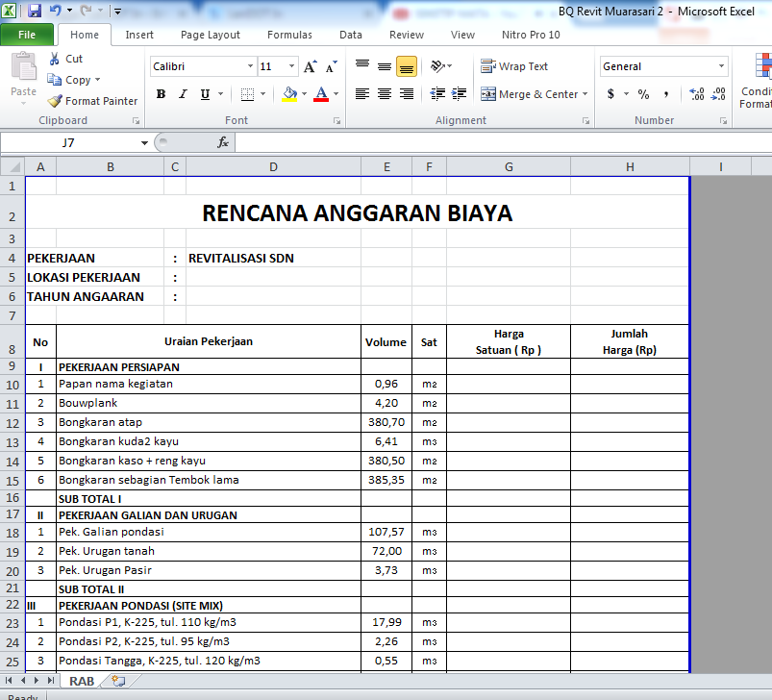Click the Orientation text rotation icon
The image size is (772, 700).
tap(437, 66)
